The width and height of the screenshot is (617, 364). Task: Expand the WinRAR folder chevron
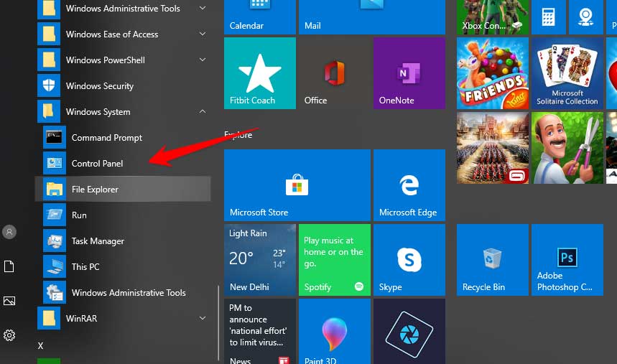click(203, 318)
